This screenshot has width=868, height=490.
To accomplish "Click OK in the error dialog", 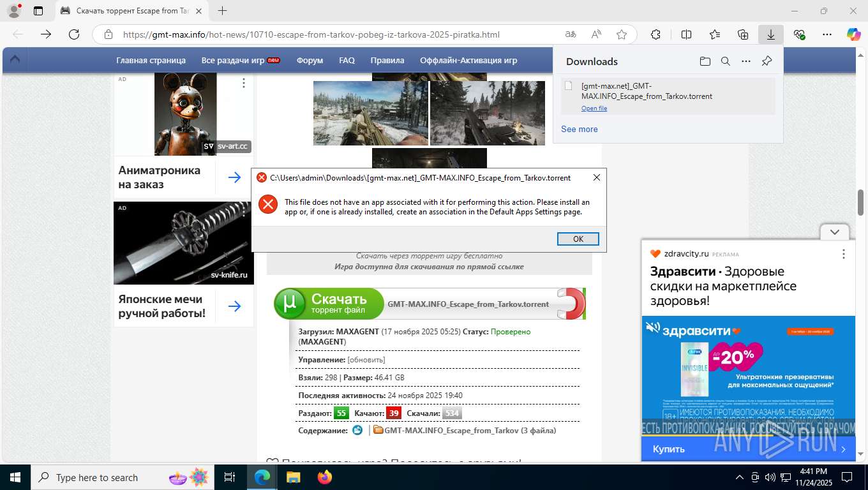I will (578, 239).
